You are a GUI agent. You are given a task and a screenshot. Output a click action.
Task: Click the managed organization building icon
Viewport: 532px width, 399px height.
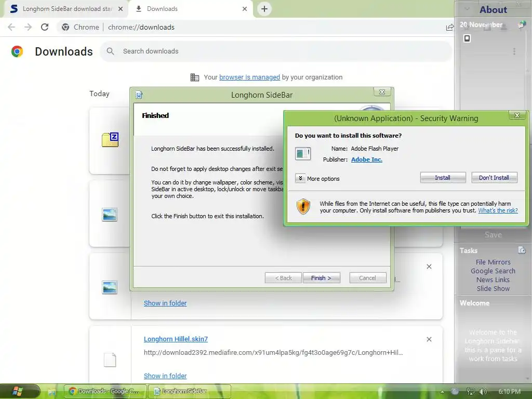tap(195, 77)
